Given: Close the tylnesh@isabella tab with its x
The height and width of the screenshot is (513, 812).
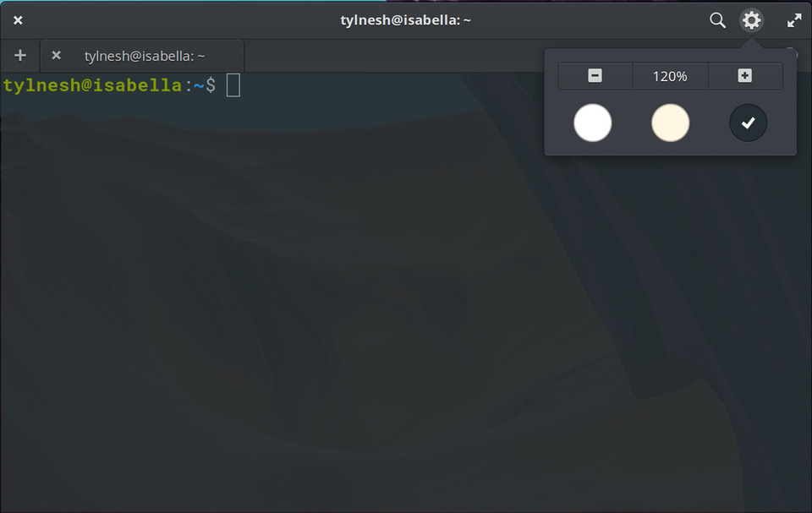Looking at the screenshot, I should point(56,55).
